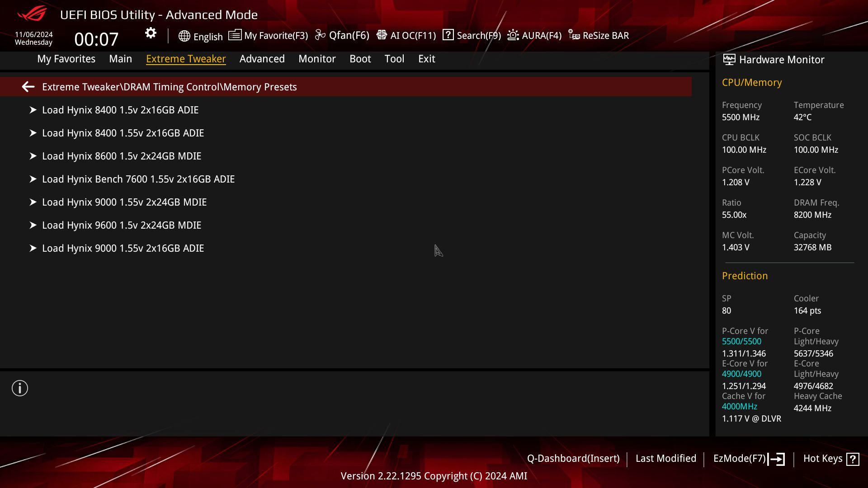Click the Search(F9) question mark icon
The image size is (868, 488).
tap(448, 35)
